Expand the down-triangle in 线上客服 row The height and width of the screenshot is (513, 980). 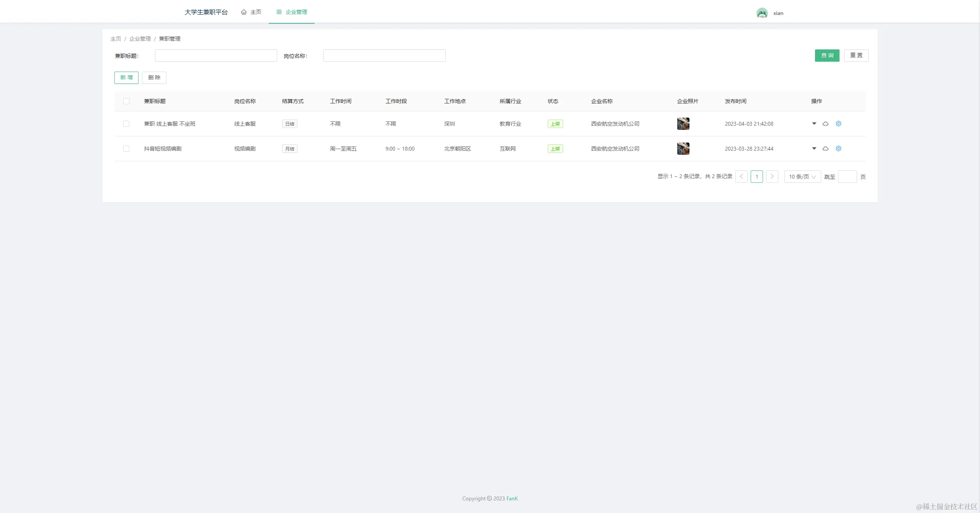pyautogui.click(x=814, y=124)
